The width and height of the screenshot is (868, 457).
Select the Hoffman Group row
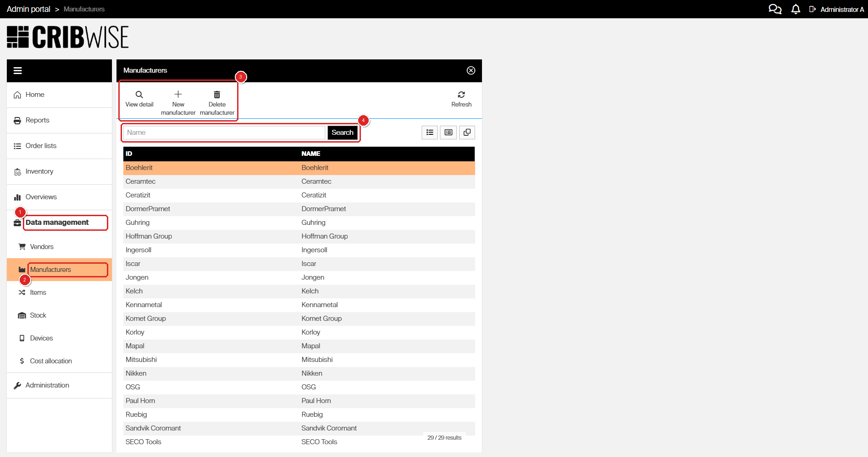tap(299, 236)
